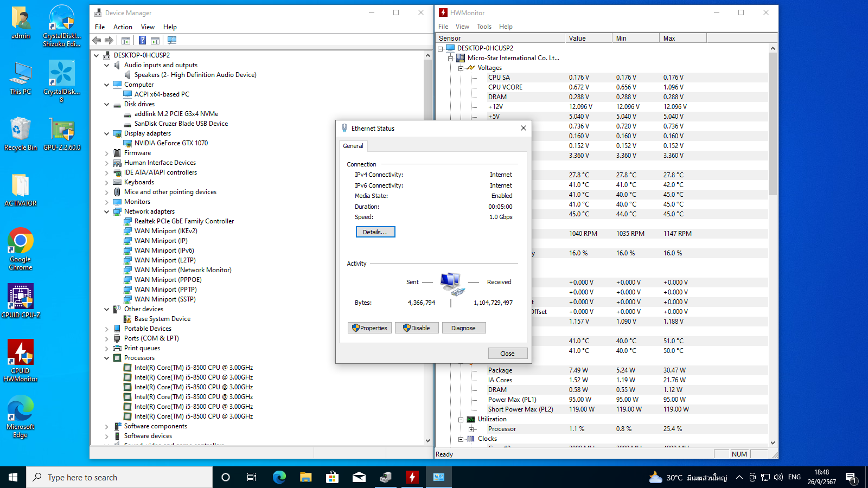Open notification center icon
The image size is (868, 488).
pos(851,477)
